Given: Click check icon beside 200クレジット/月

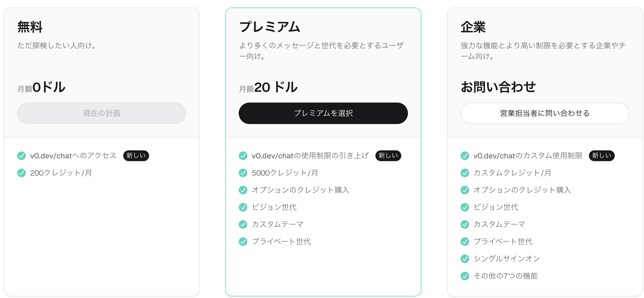Looking at the screenshot, I should [21, 173].
